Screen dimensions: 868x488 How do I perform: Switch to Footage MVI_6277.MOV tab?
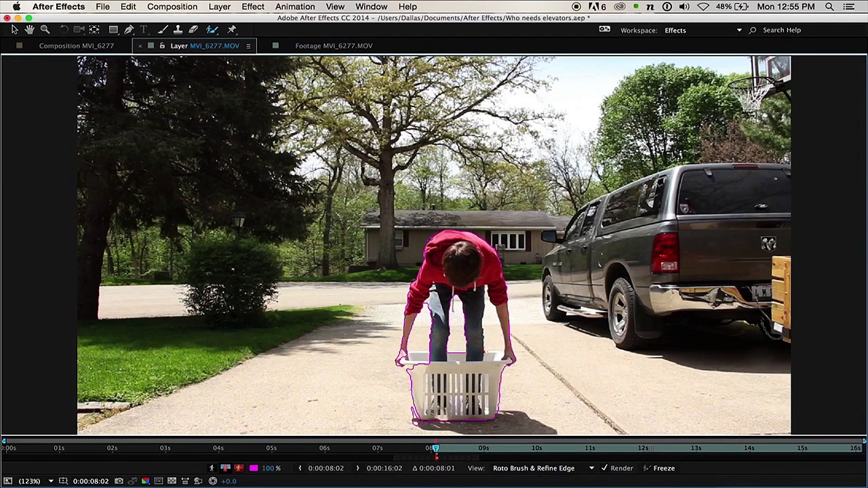point(334,45)
